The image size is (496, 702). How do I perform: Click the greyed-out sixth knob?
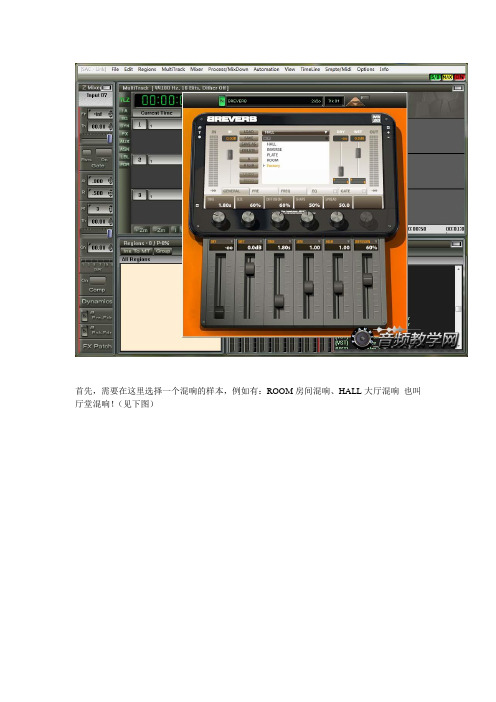[366, 218]
